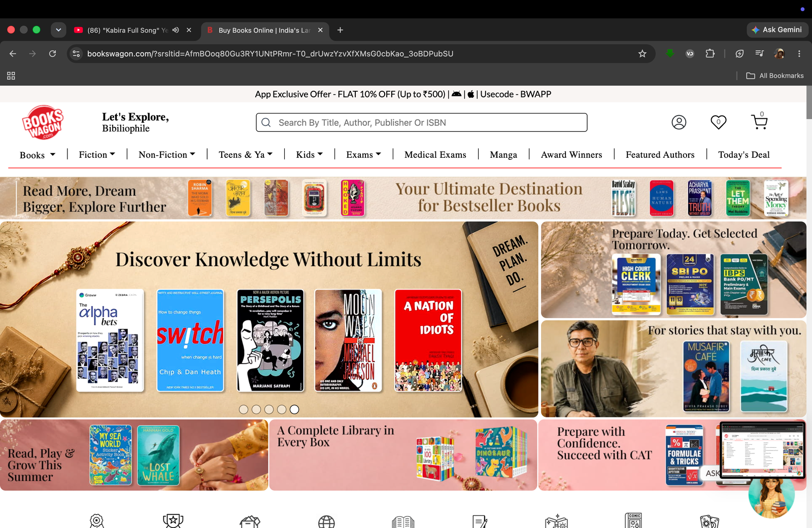Expand the Kids dropdown menu
The width and height of the screenshot is (812, 528).
point(310,155)
